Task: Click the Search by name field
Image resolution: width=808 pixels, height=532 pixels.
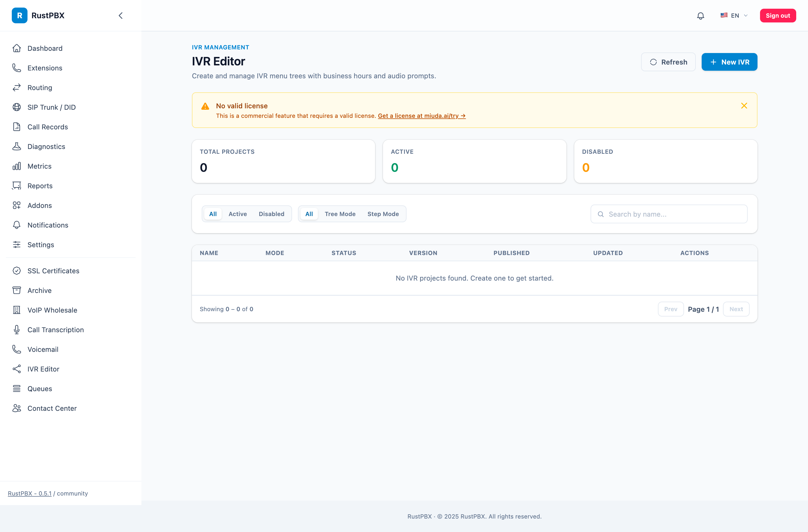Action: [669, 214]
